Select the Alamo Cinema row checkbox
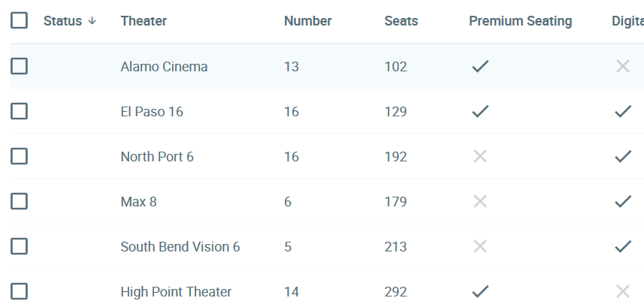Viewport: 644px width, 304px height. (x=20, y=67)
